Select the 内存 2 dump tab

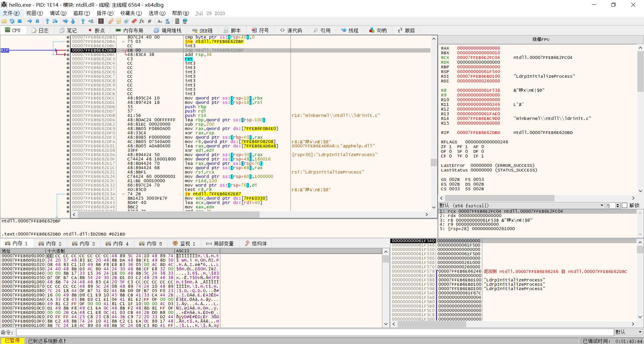[x=50, y=244]
